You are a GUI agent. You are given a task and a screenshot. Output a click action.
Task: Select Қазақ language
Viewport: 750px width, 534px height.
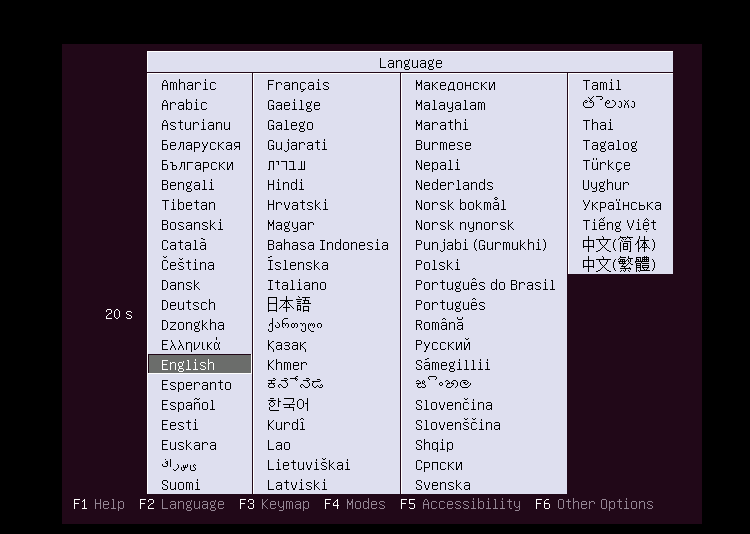point(287,345)
